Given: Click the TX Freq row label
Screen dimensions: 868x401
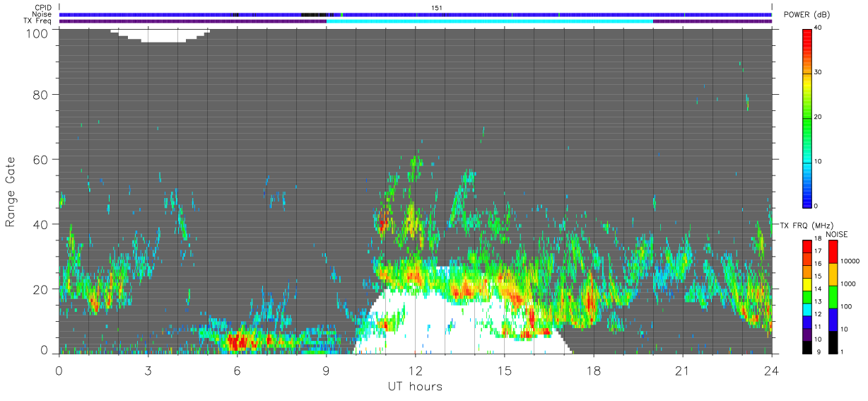Looking at the screenshot, I should pos(37,21).
